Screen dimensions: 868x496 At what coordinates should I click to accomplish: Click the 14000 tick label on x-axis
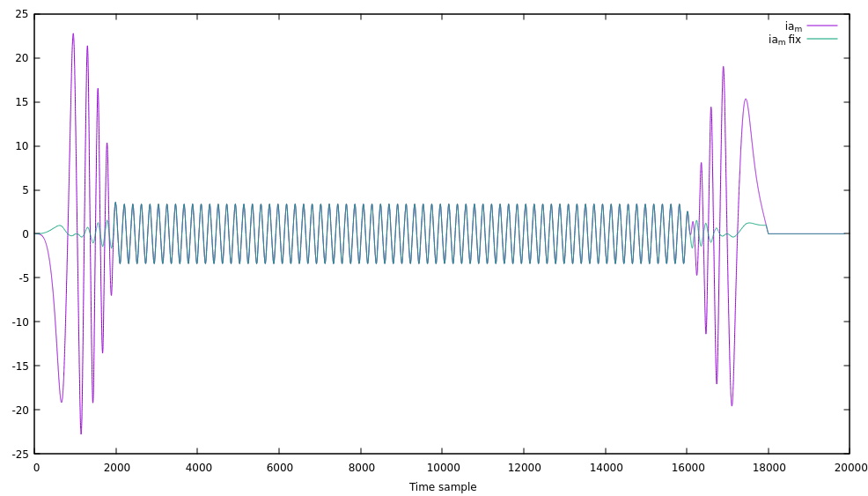pos(606,468)
